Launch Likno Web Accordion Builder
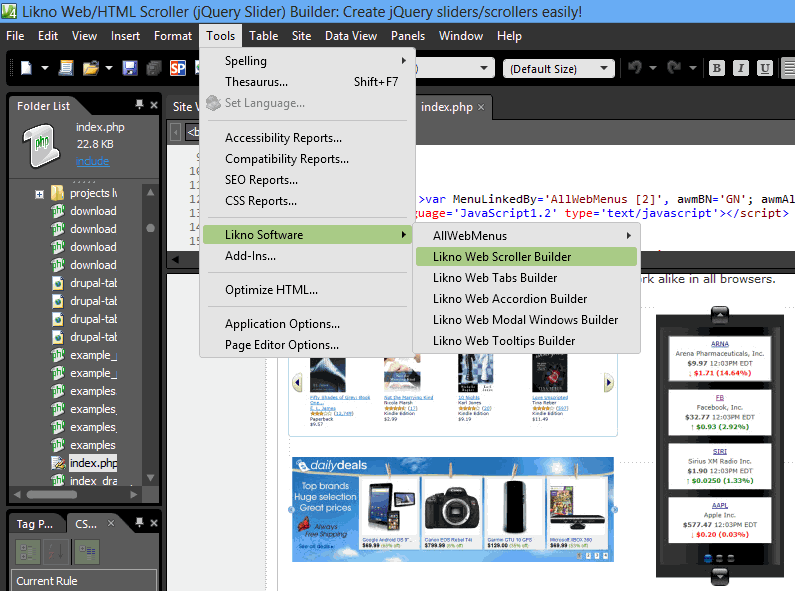 pyautogui.click(x=526, y=299)
